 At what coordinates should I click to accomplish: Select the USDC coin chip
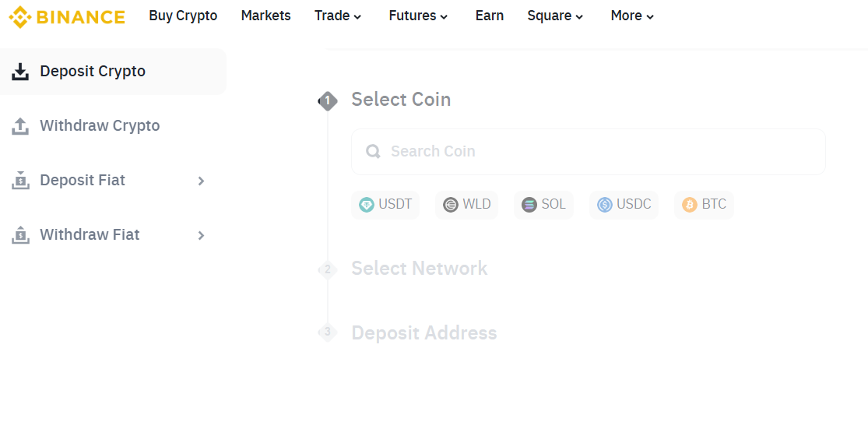click(624, 205)
